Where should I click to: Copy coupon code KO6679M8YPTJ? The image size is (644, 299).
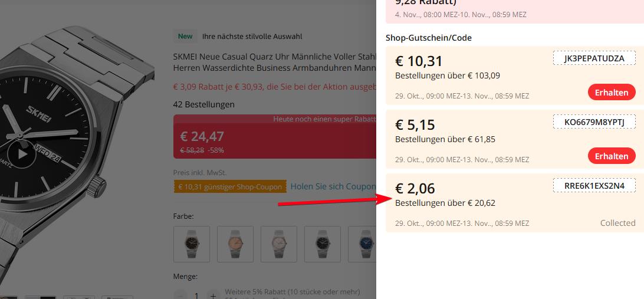pos(594,122)
